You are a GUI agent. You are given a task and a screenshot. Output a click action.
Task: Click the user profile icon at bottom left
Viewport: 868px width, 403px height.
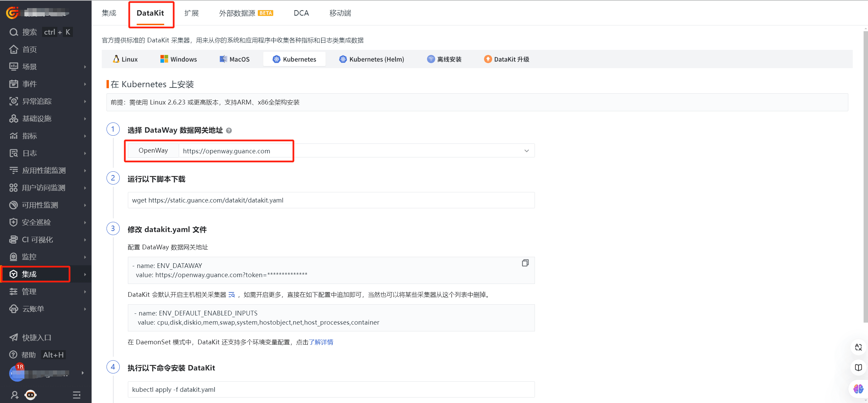(15, 395)
